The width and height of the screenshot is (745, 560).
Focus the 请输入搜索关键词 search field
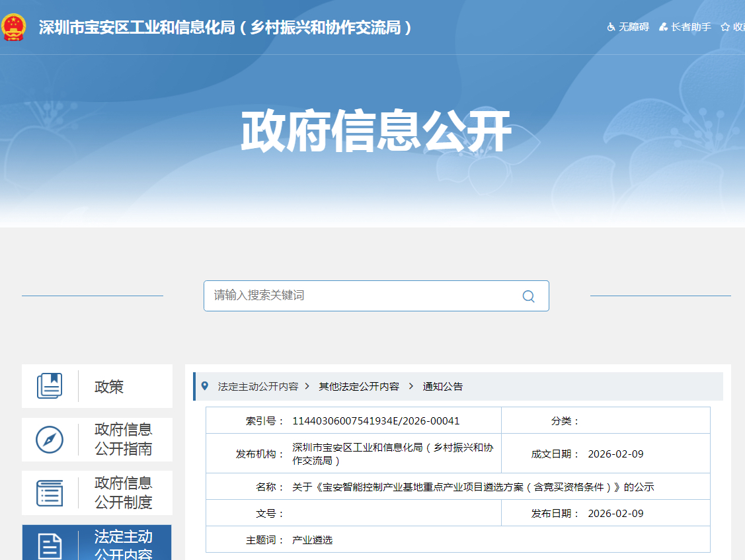tap(376, 296)
